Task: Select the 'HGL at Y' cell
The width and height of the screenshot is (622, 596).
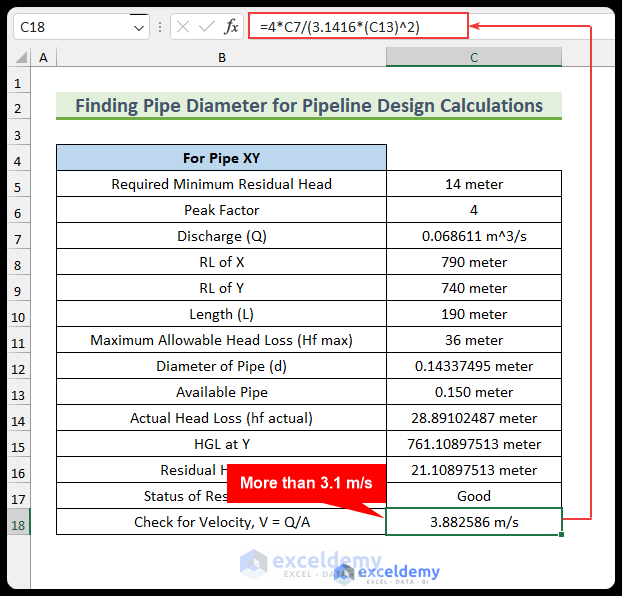Action: pos(221,444)
